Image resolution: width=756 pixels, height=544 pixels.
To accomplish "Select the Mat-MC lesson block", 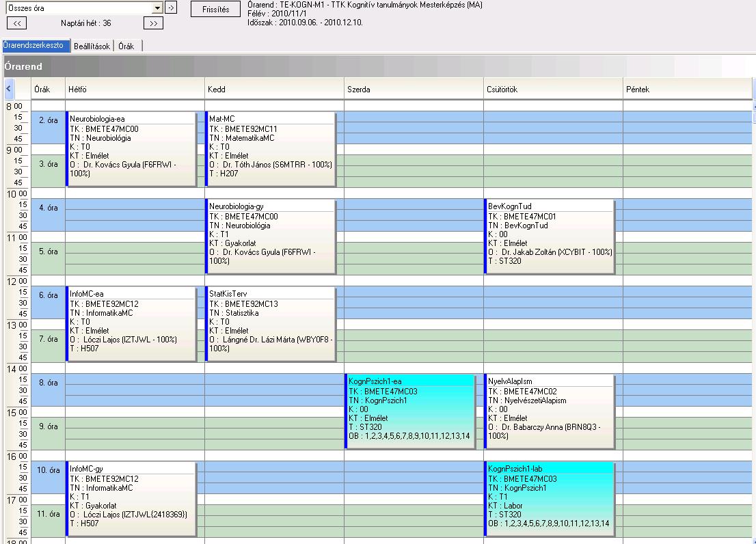I will coord(271,149).
